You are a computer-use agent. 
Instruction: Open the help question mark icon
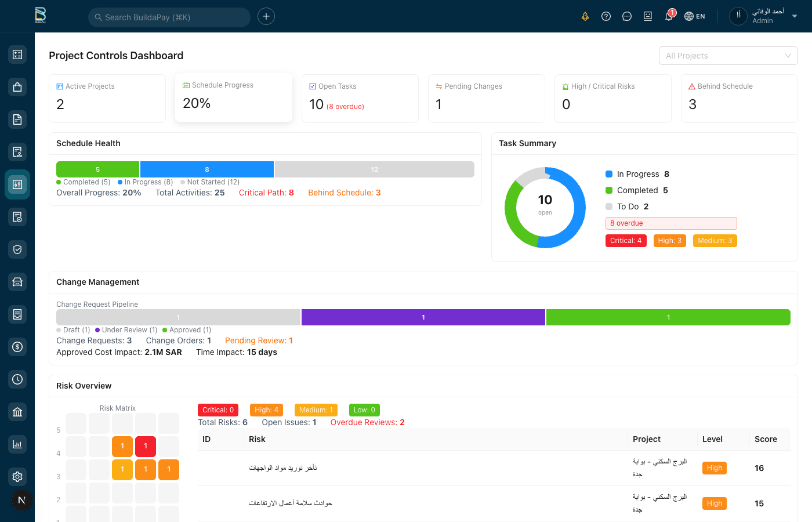[x=606, y=16]
